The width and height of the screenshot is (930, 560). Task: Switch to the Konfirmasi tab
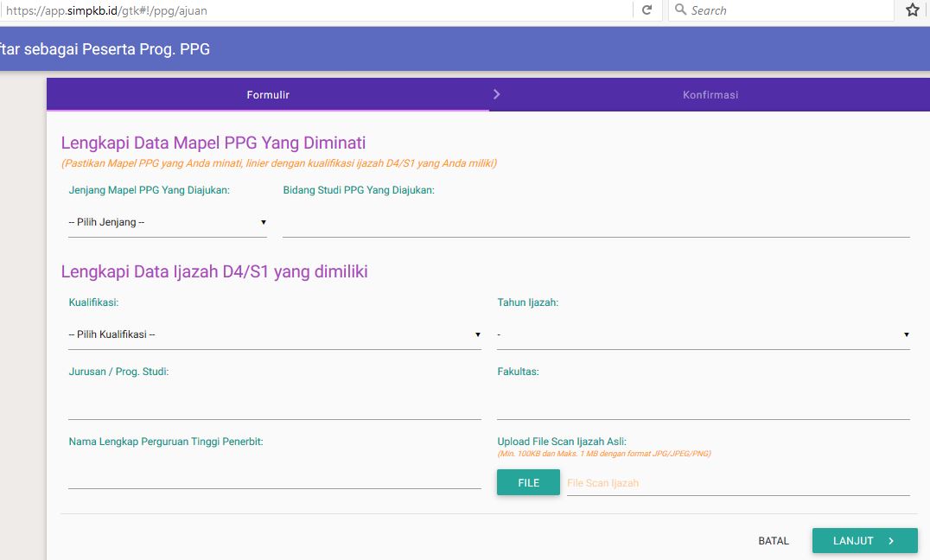pos(710,93)
